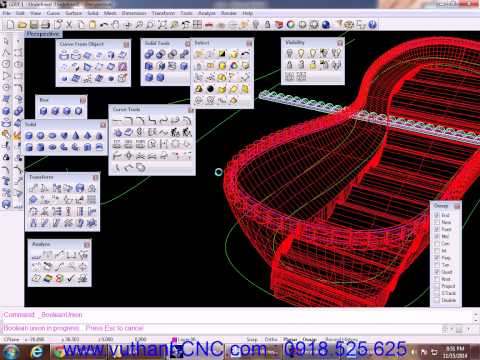Screen dimensions: 480x360
Task: Click the padlock Lock icon in the top toolbar
Action: point(267,25)
